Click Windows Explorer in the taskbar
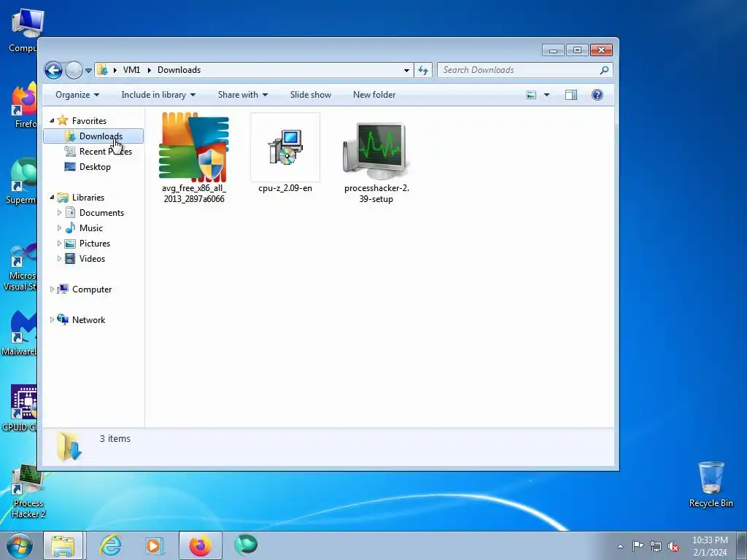This screenshot has height=560, width=747. tap(63, 545)
